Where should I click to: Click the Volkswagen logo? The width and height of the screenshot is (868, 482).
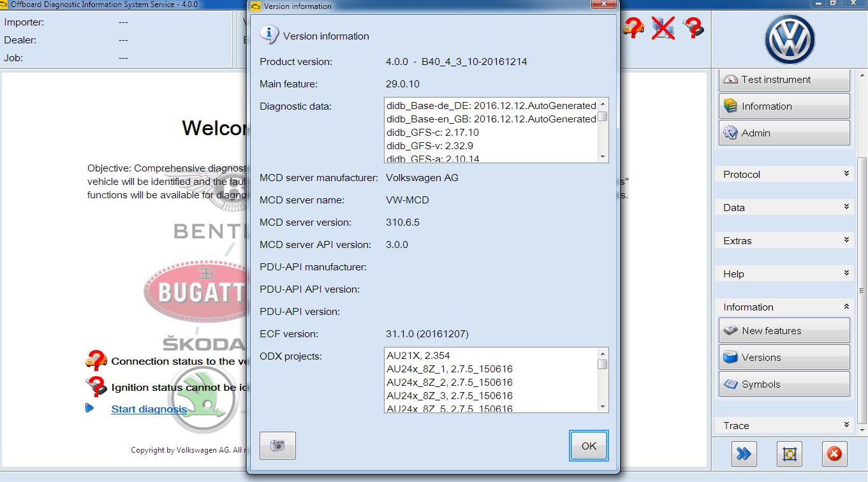790,39
